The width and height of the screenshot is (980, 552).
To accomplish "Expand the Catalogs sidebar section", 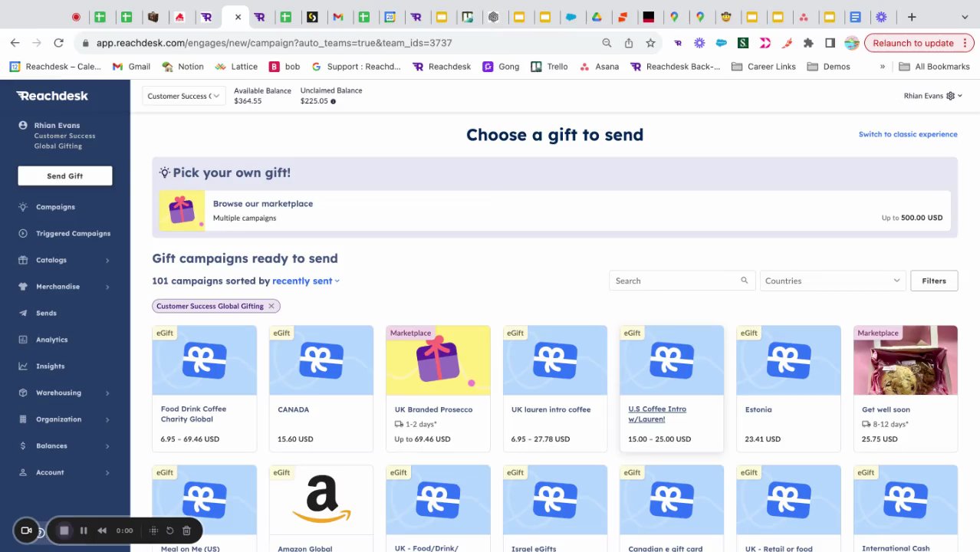I will coord(64,260).
